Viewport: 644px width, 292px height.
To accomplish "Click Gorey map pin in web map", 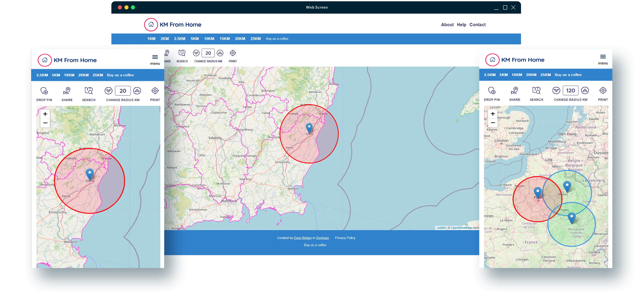I will tap(309, 128).
